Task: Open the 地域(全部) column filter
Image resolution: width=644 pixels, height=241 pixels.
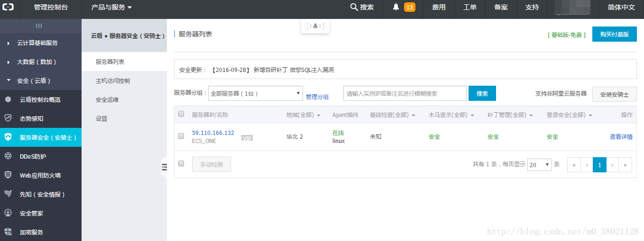Action: click(304, 115)
